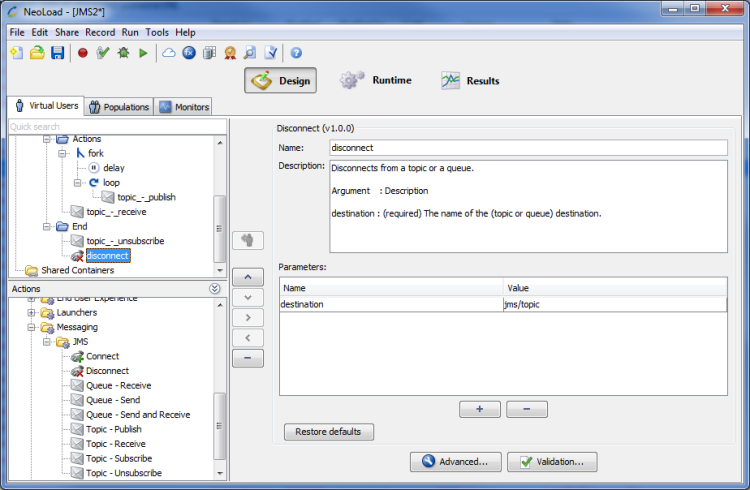This screenshot has height=490, width=750.
Task: Click the check virtual user checkmark icon
Action: 103,52
